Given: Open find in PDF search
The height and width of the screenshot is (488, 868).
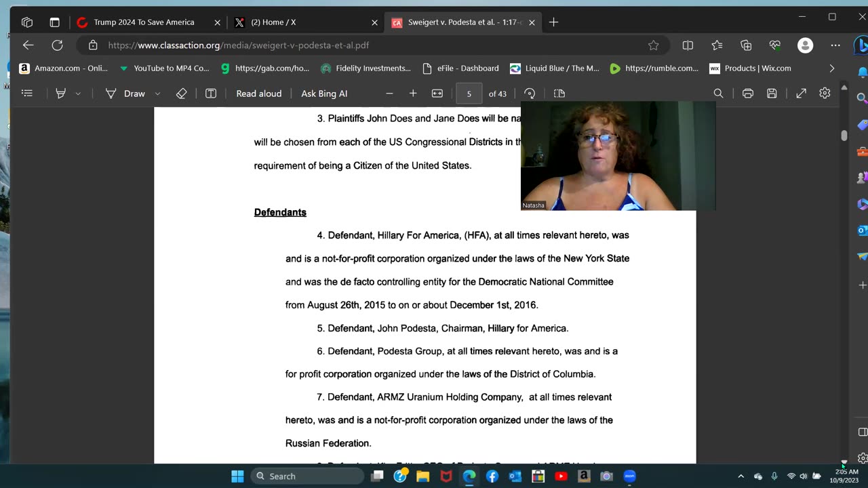Looking at the screenshot, I should (x=718, y=94).
